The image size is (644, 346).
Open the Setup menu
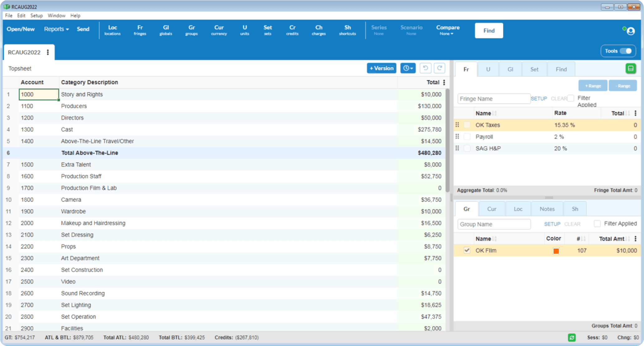36,16
